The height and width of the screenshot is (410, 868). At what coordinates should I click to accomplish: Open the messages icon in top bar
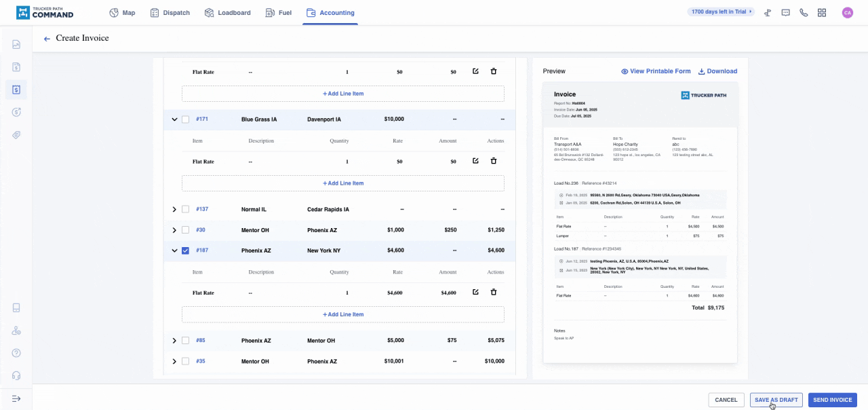pos(785,13)
